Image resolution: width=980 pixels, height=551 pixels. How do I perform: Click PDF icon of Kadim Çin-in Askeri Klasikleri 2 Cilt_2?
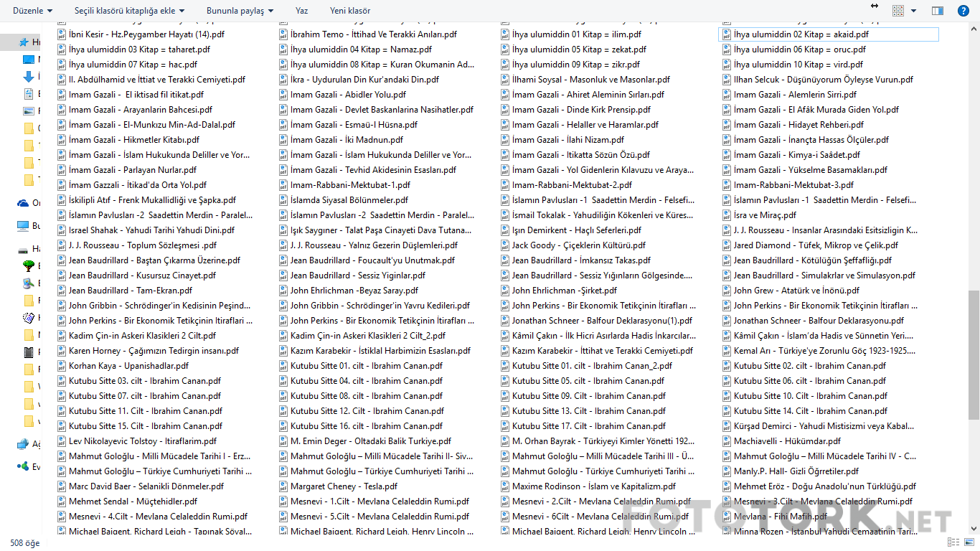(x=283, y=335)
